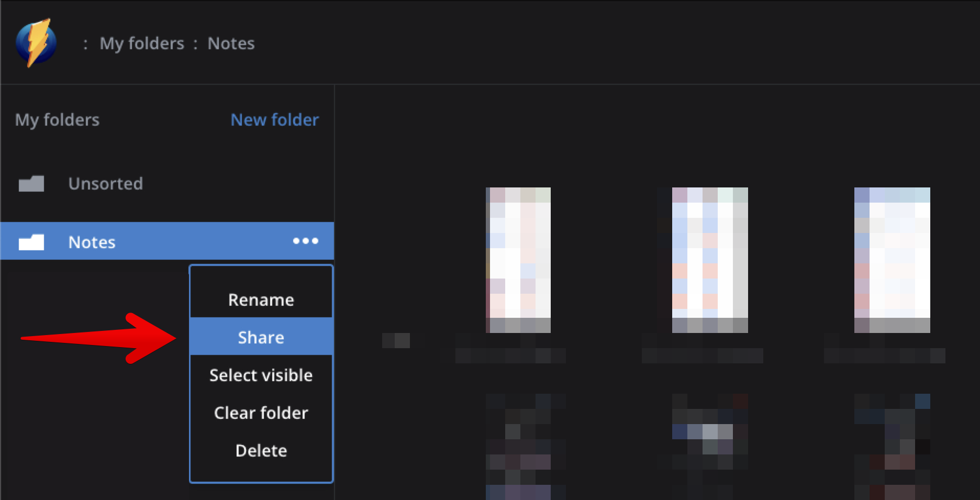Click the white Notes folder icon

(31, 242)
